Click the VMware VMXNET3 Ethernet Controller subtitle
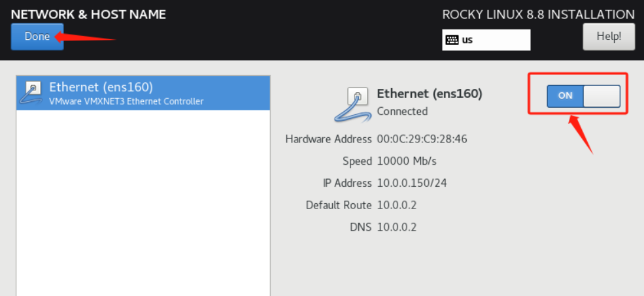The image size is (644, 296). (x=126, y=101)
